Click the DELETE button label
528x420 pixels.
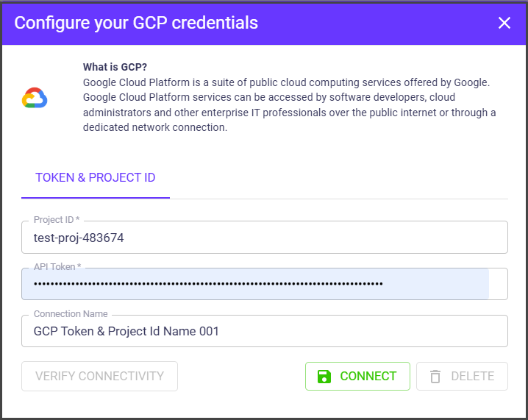pyautogui.click(x=472, y=376)
